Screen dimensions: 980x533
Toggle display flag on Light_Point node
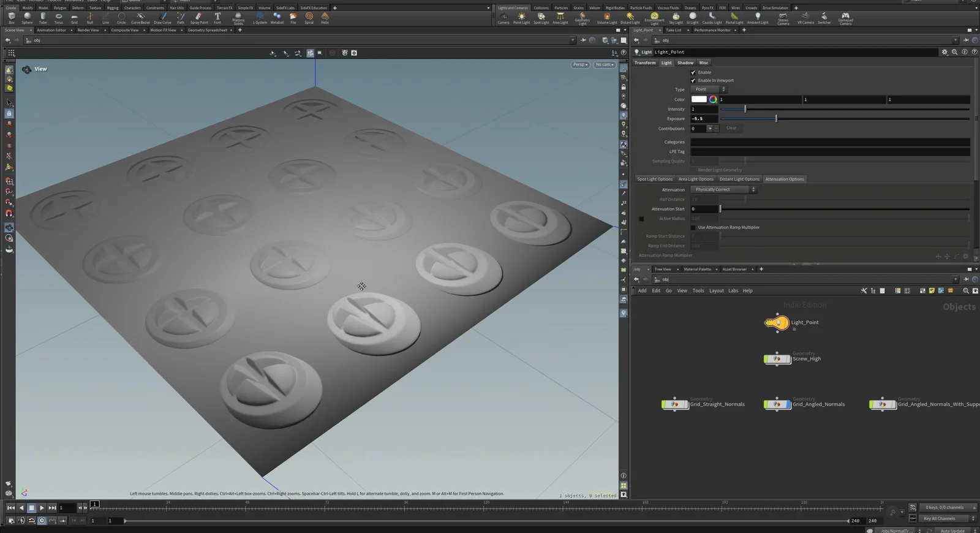(x=786, y=322)
